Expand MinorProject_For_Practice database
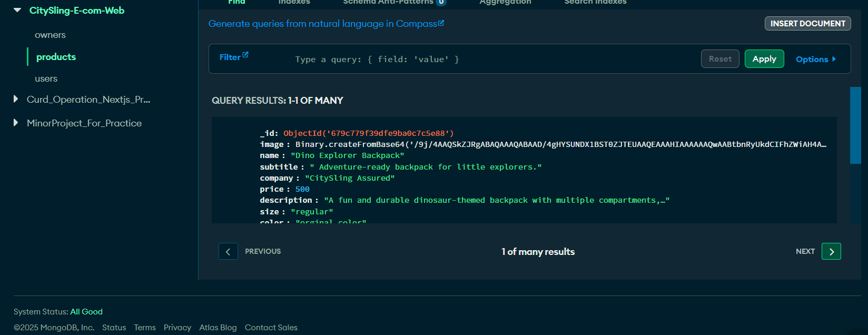868x335 pixels. point(16,123)
